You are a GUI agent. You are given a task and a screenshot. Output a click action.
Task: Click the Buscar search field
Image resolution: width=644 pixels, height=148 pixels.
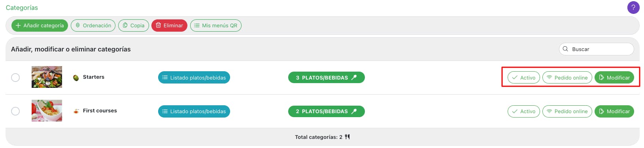pyautogui.click(x=597, y=49)
